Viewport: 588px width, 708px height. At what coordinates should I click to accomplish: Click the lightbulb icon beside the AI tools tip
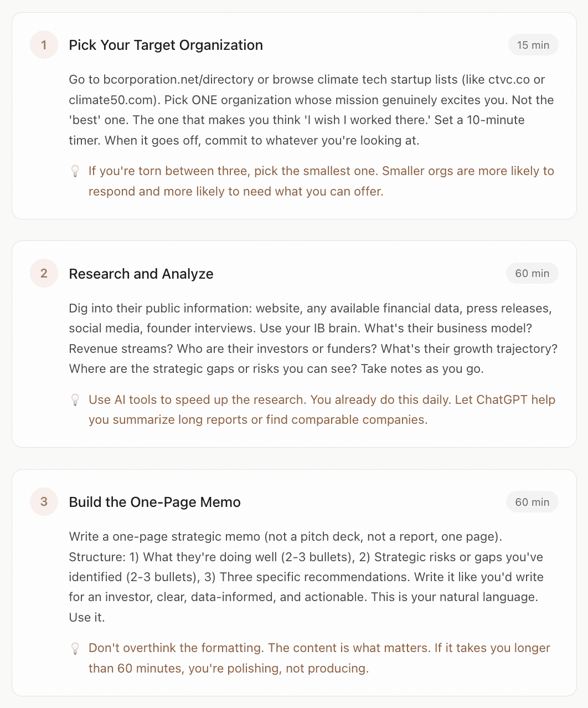click(76, 400)
